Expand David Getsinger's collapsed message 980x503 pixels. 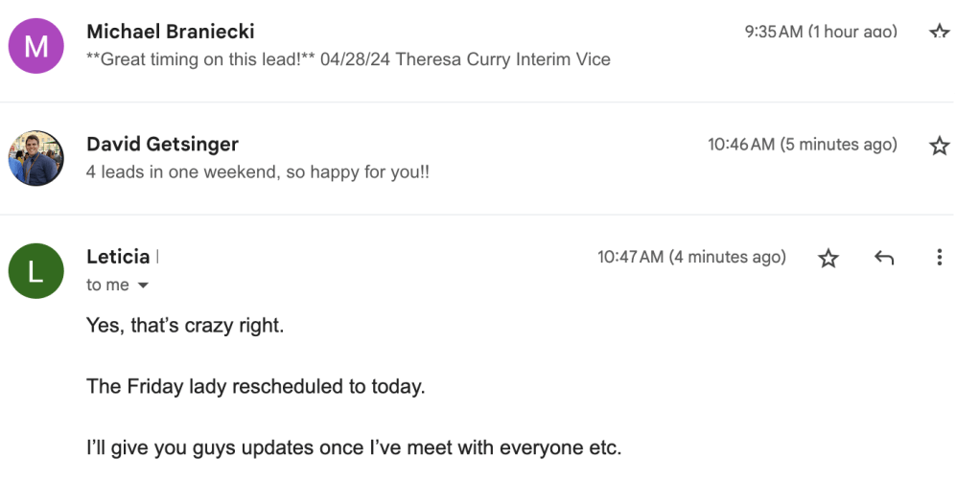pos(479,158)
